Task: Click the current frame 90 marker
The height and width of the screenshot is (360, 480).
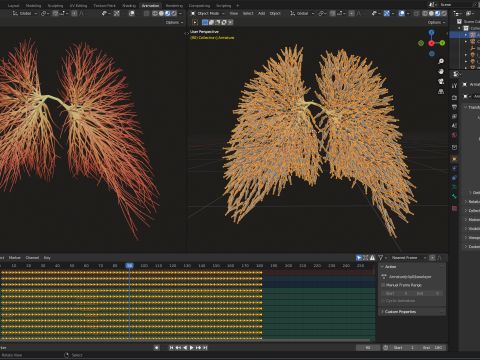Action: pos(129,265)
